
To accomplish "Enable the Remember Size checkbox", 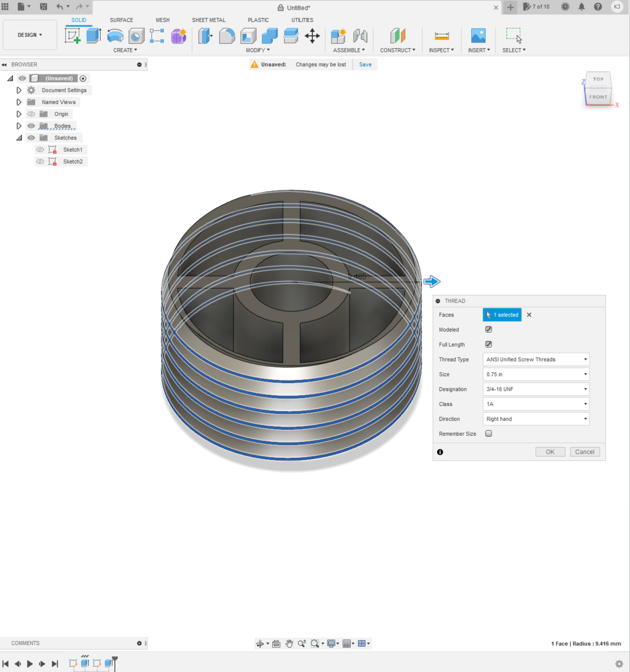I will [x=488, y=433].
